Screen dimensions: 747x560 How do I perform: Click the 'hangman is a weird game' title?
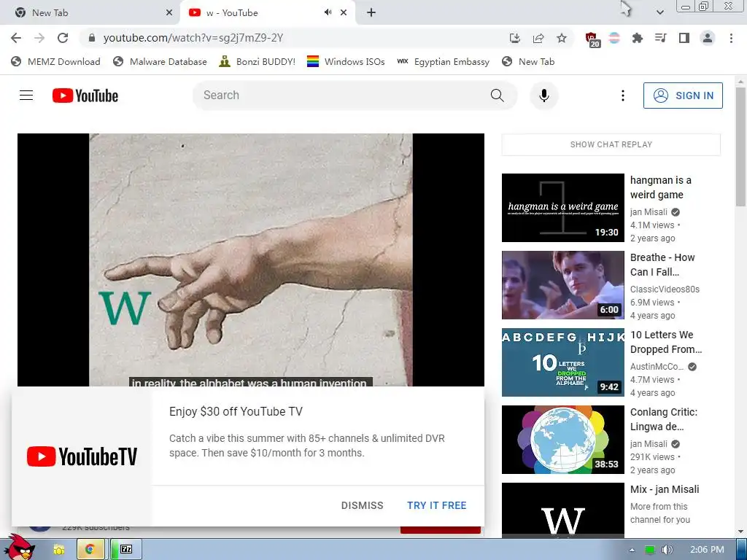coord(660,187)
